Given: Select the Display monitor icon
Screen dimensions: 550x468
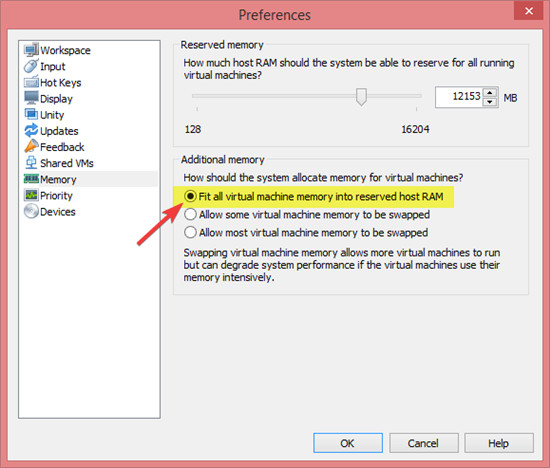Looking at the screenshot, I should 31,98.
